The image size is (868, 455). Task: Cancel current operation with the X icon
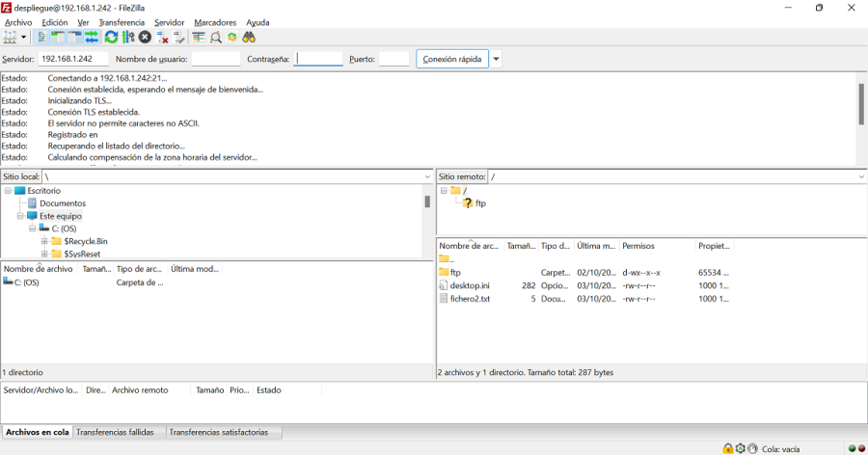click(x=145, y=38)
